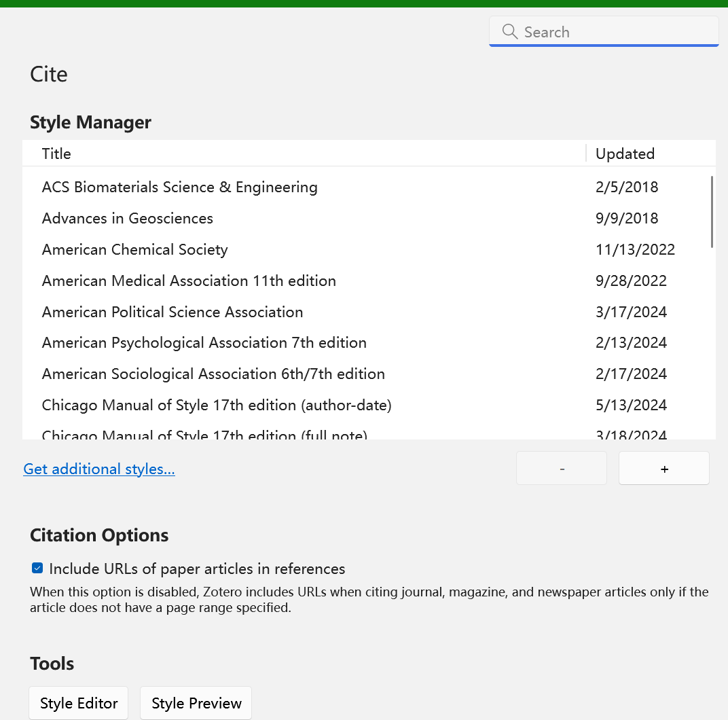Click the 9/9/2018 updated date cell
Viewport: 728px width, 720px height.
point(627,218)
